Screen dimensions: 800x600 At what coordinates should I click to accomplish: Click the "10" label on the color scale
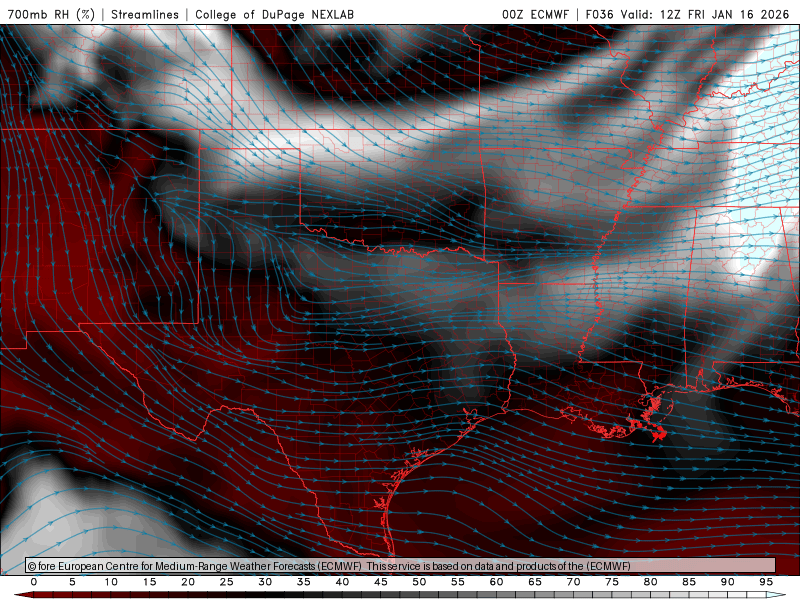click(x=111, y=582)
